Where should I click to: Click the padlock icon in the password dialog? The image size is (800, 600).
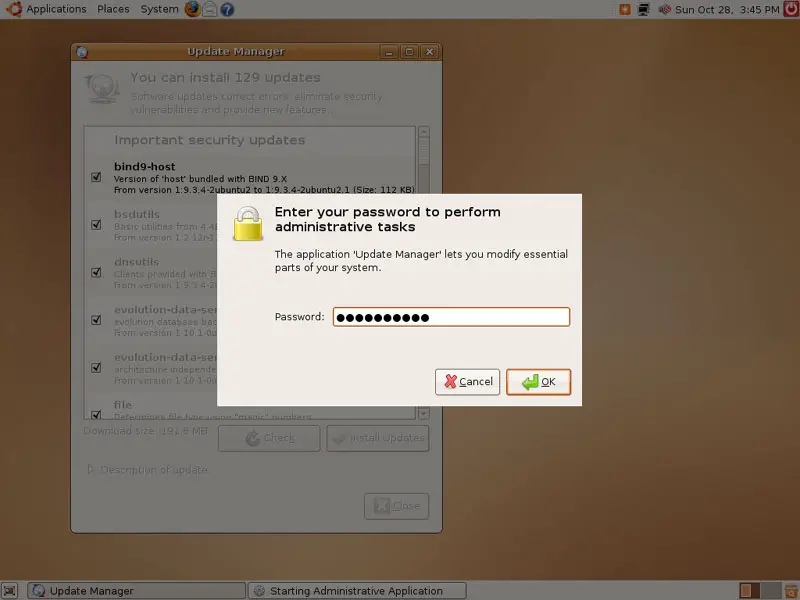pyautogui.click(x=248, y=223)
